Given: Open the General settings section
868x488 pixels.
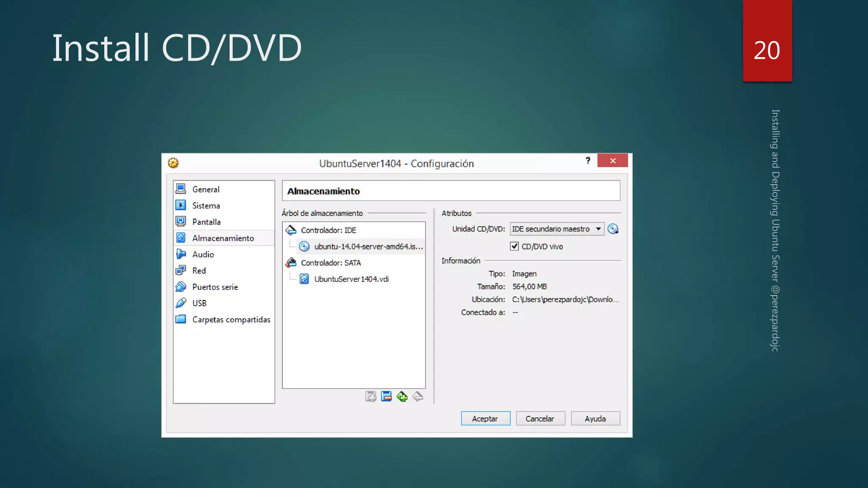Looking at the screenshot, I should pyautogui.click(x=206, y=189).
